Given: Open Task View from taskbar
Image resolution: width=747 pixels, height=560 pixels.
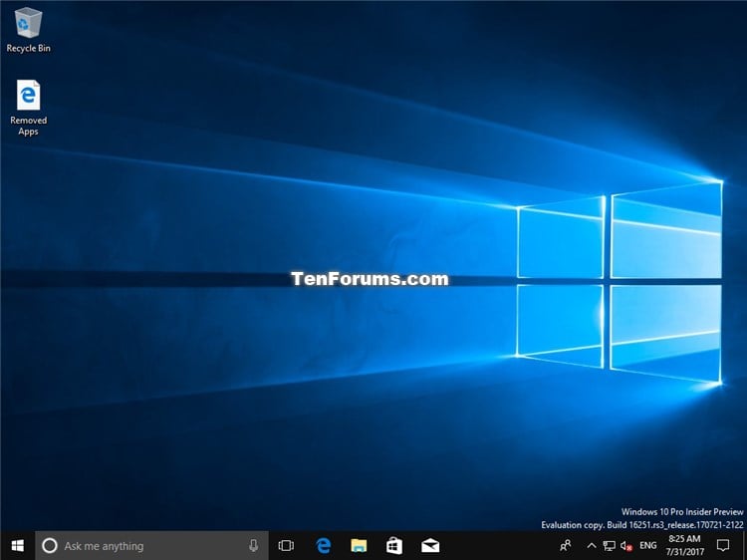Looking at the screenshot, I should (286, 546).
